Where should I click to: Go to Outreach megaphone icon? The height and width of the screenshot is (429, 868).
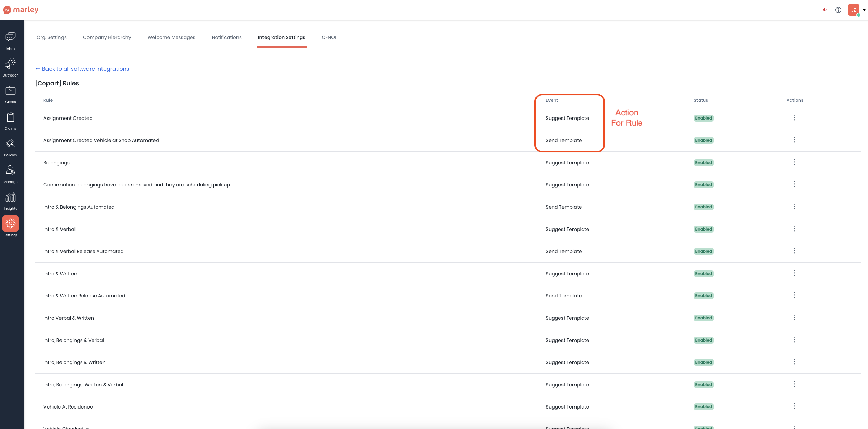click(11, 64)
